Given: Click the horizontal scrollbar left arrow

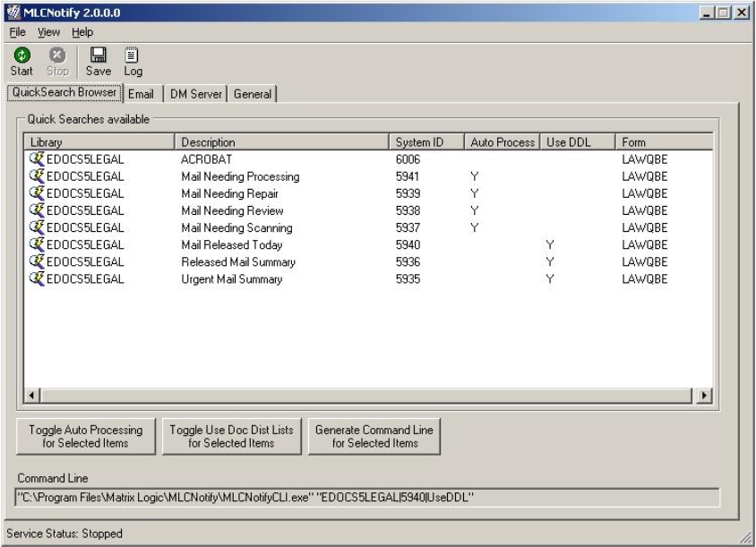Looking at the screenshot, I should (x=32, y=396).
